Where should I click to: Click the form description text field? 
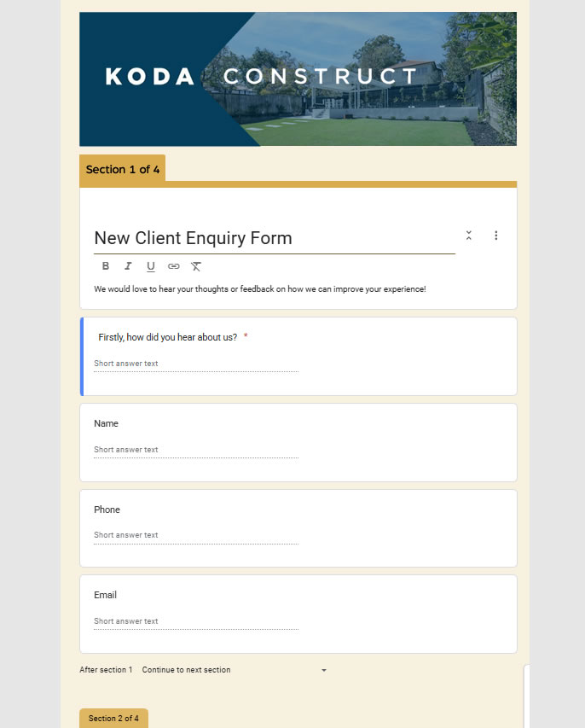point(260,288)
